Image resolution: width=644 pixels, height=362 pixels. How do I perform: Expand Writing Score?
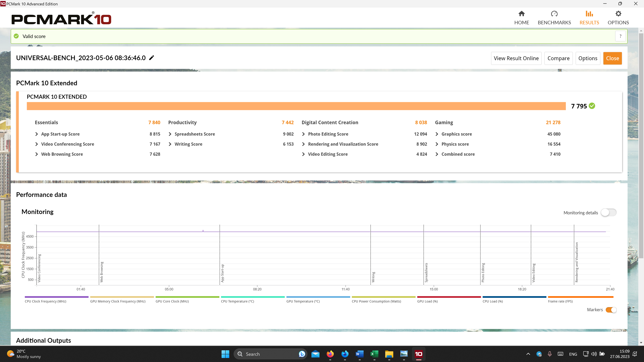tap(170, 144)
